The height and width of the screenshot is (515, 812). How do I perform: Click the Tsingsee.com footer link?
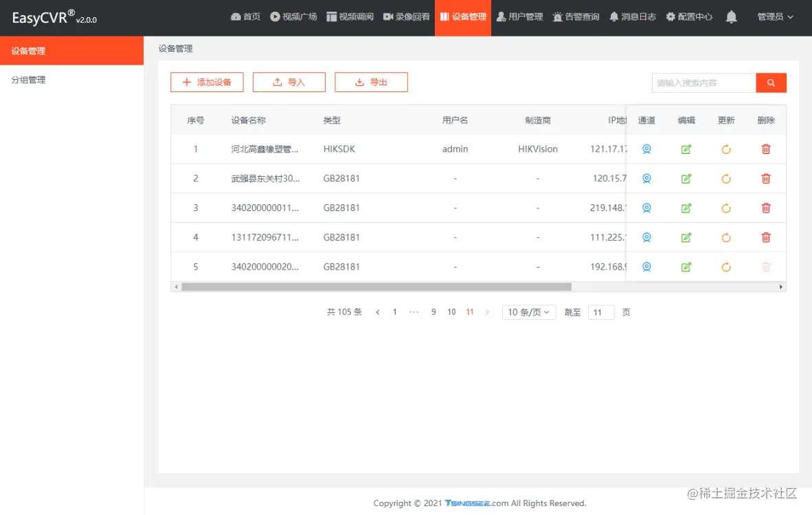[477, 503]
